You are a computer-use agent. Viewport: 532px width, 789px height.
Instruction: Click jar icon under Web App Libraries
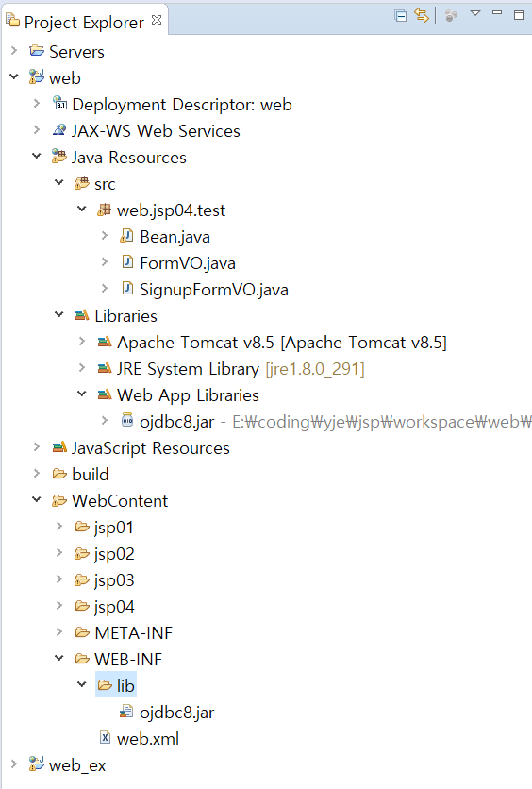click(x=127, y=420)
